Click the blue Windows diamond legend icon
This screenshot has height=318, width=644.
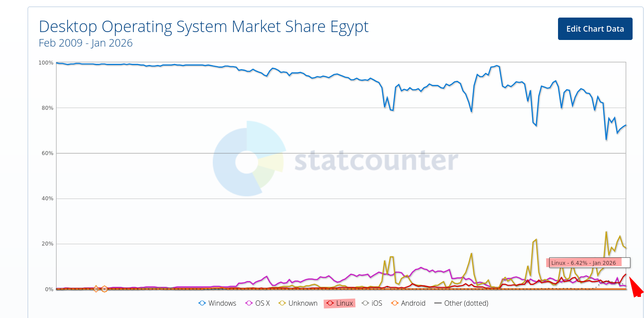tap(201, 303)
